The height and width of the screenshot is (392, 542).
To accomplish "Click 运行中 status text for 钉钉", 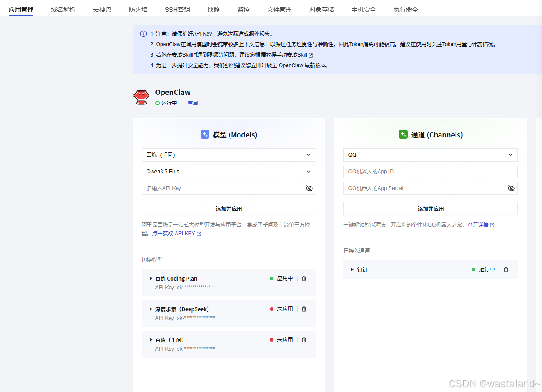I will pyautogui.click(x=487, y=270).
